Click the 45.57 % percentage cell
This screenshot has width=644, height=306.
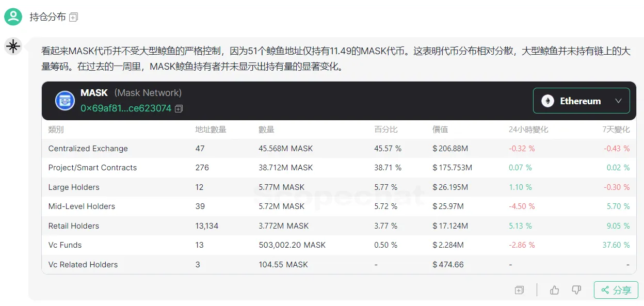click(388, 149)
